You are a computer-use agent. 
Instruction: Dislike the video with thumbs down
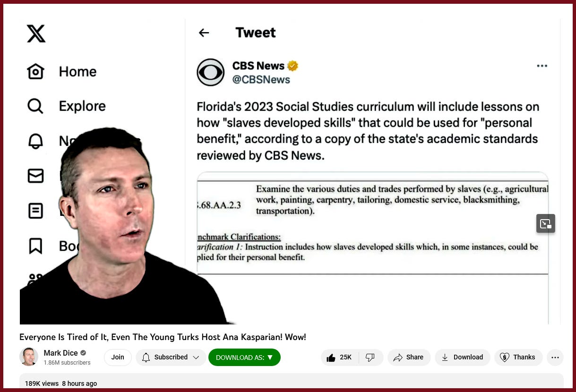click(x=370, y=358)
